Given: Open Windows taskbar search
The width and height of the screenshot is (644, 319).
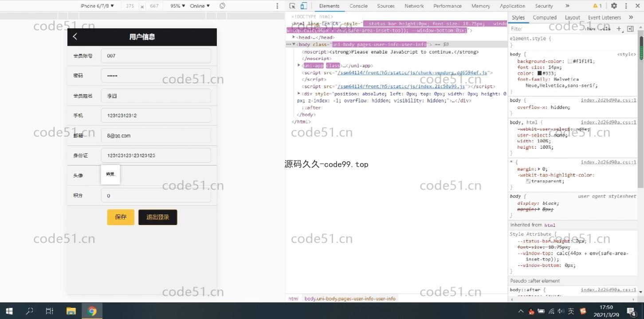Looking at the screenshot, I should pos(29,311).
